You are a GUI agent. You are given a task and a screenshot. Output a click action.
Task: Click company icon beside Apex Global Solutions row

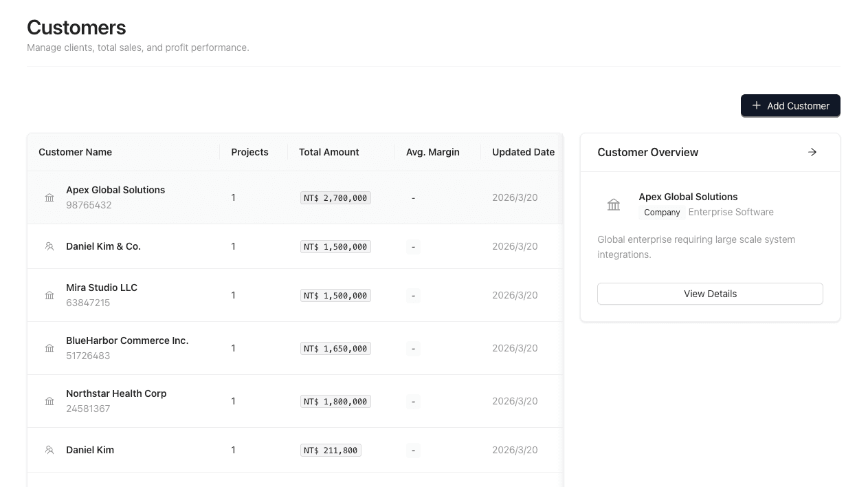click(49, 197)
